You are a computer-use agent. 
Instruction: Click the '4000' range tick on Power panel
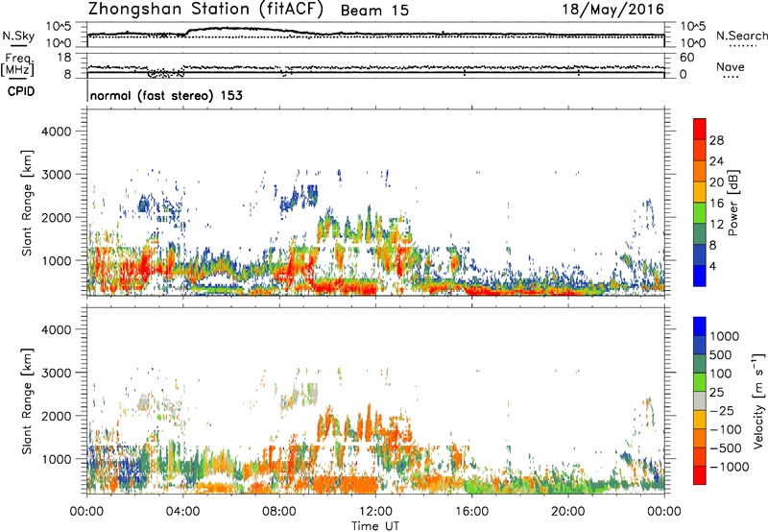click(56, 132)
